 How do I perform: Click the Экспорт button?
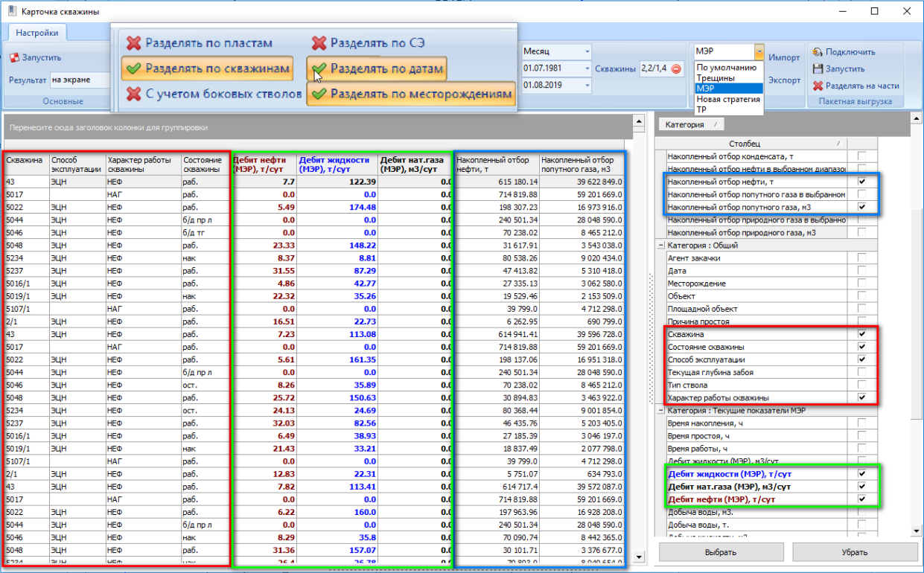[784, 80]
